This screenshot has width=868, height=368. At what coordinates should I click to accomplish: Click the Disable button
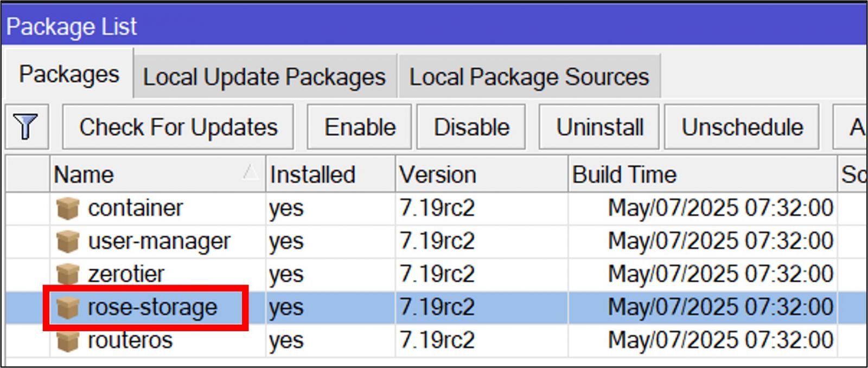471,127
